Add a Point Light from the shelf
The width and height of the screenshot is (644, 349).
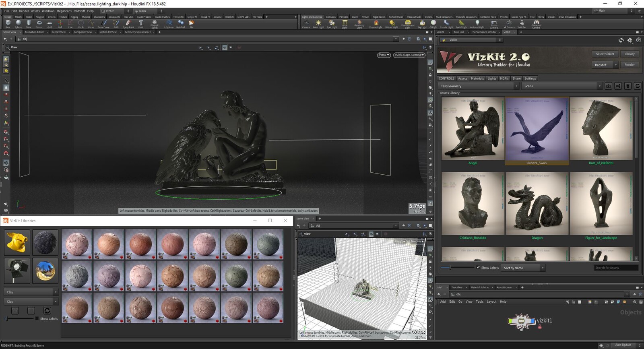click(318, 24)
